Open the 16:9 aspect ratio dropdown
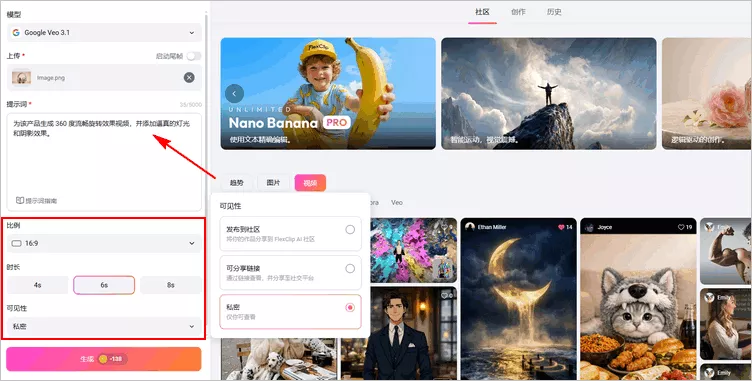 click(104, 243)
